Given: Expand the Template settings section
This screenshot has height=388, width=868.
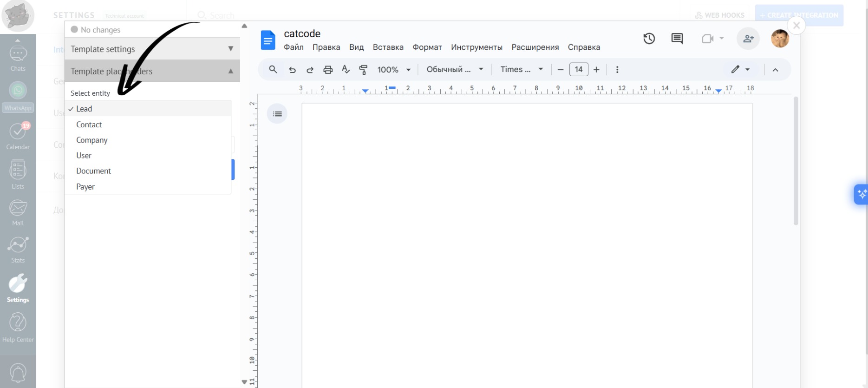Looking at the screenshot, I should pyautogui.click(x=152, y=49).
